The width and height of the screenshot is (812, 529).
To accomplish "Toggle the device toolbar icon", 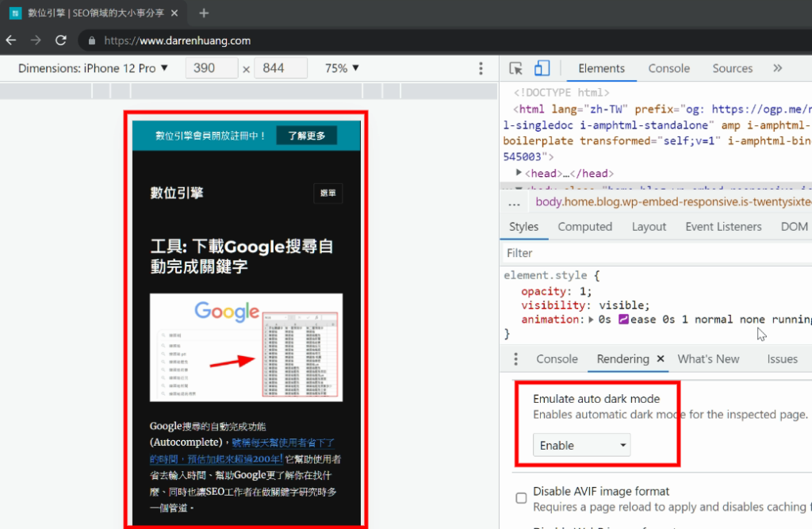I will click(542, 68).
